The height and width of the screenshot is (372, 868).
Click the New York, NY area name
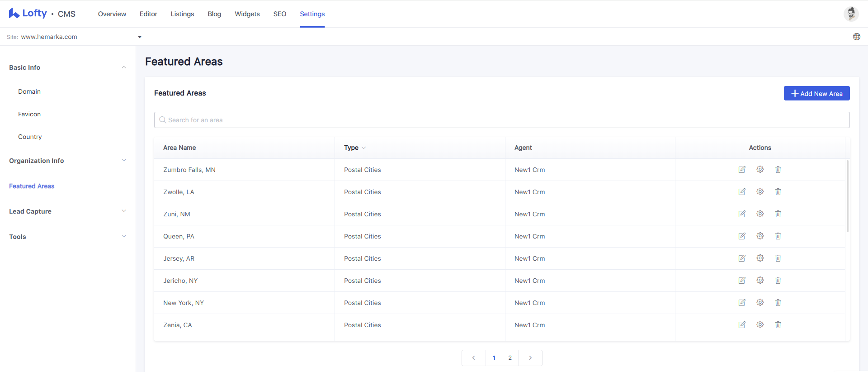pos(184,303)
